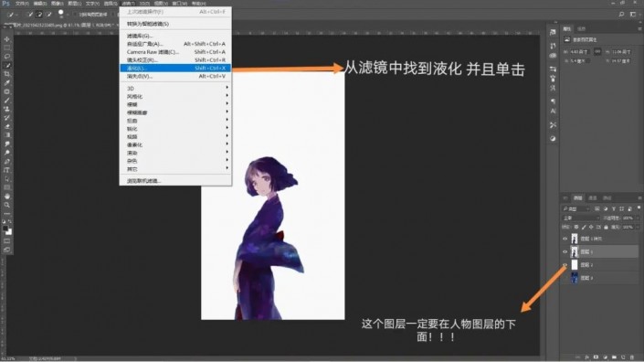The width and height of the screenshot is (644, 362).
Task: Select the Eyedropper tool
Action: [x=7, y=82]
